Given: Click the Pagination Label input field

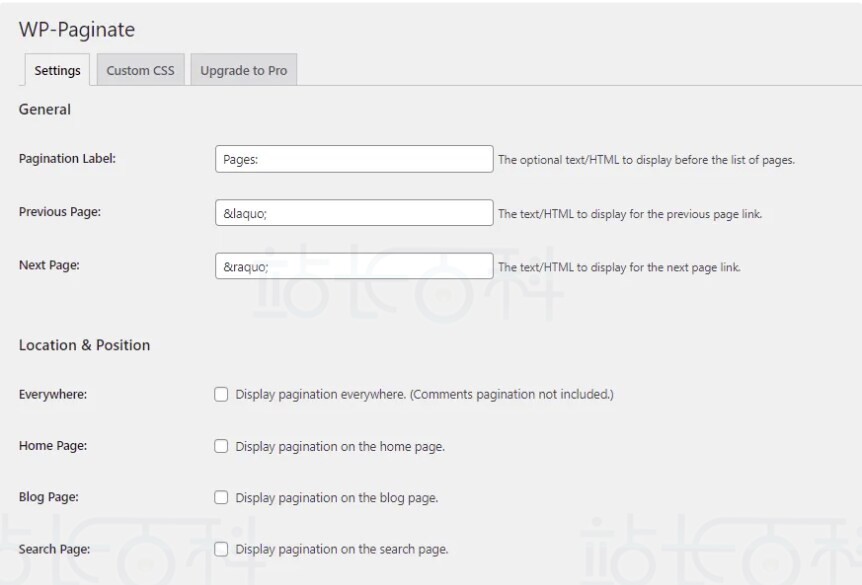Looking at the screenshot, I should pos(354,159).
